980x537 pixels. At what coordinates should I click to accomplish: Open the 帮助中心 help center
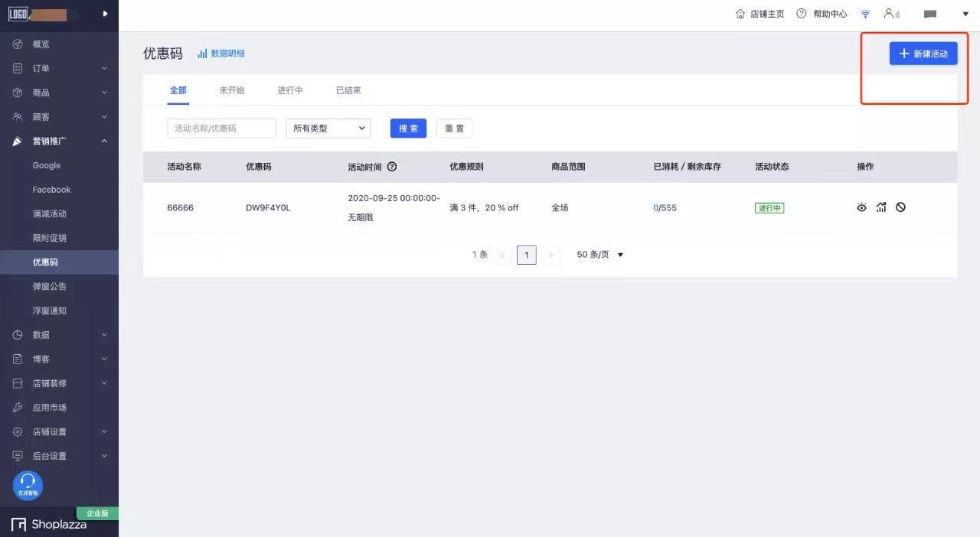(x=822, y=14)
